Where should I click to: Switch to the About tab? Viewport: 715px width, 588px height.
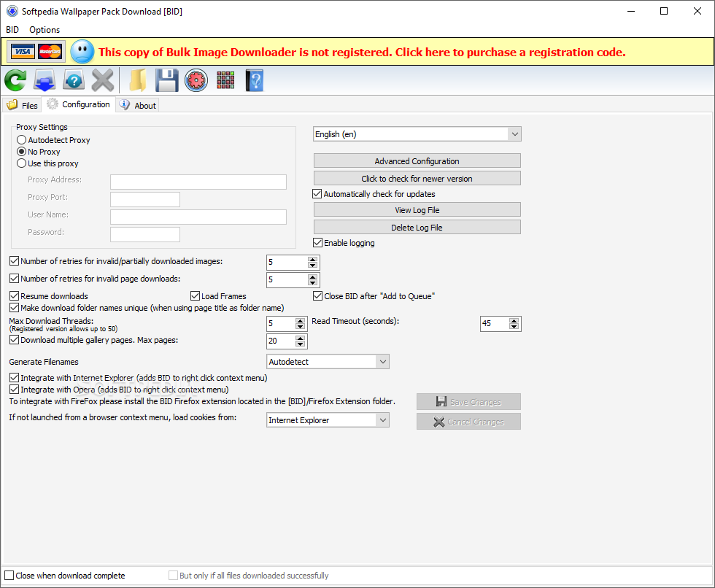[138, 105]
